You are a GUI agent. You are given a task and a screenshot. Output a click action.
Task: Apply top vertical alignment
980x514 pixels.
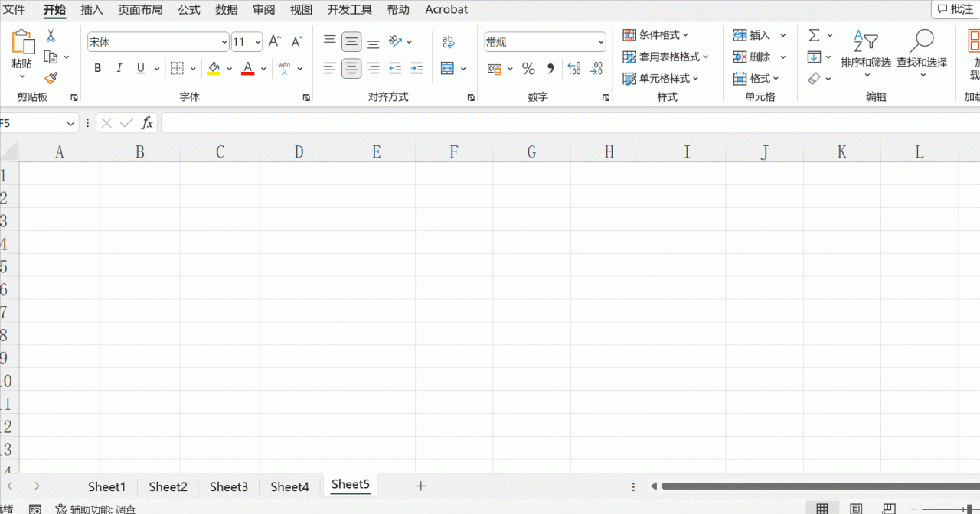pyautogui.click(x=329, y=41)
